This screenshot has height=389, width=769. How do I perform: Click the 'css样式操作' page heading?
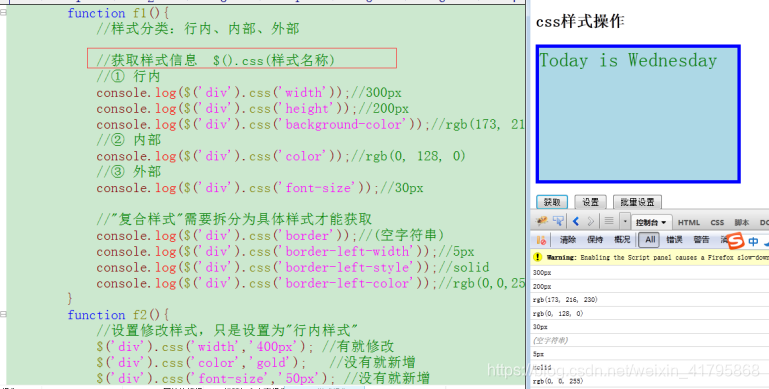tap(580, 22)
